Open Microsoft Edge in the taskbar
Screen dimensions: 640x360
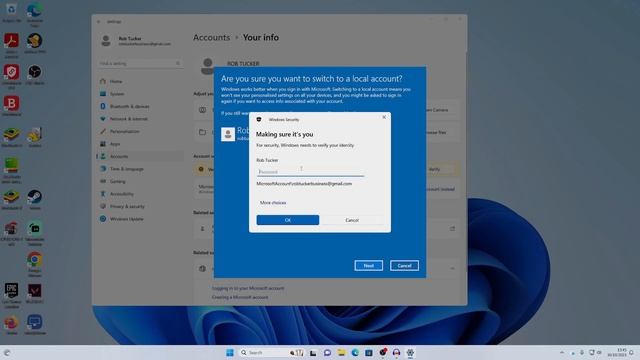pos(355,353)
